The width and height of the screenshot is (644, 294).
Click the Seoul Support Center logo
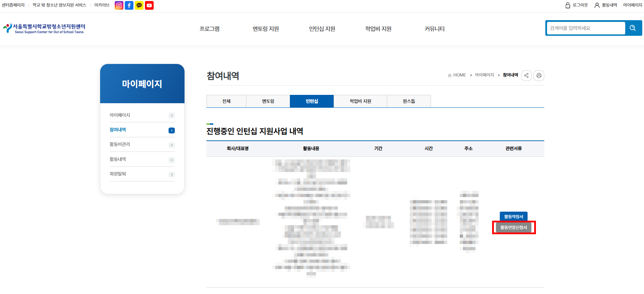coord(44,28)
